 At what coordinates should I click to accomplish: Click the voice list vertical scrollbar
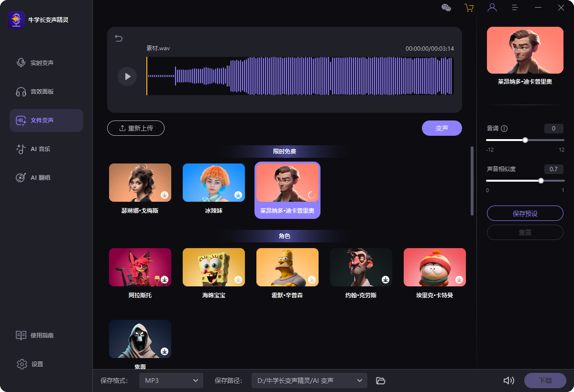tap(472, 181)
